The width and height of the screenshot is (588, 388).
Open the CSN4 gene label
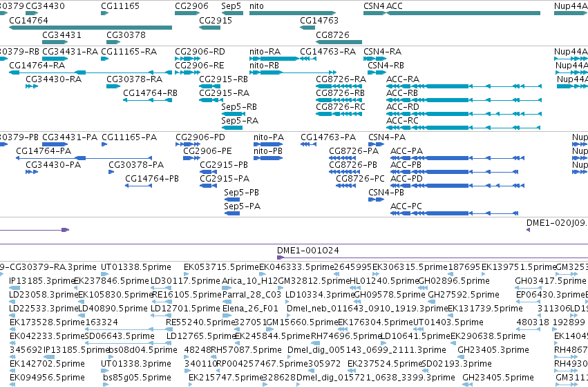[374, 6]
